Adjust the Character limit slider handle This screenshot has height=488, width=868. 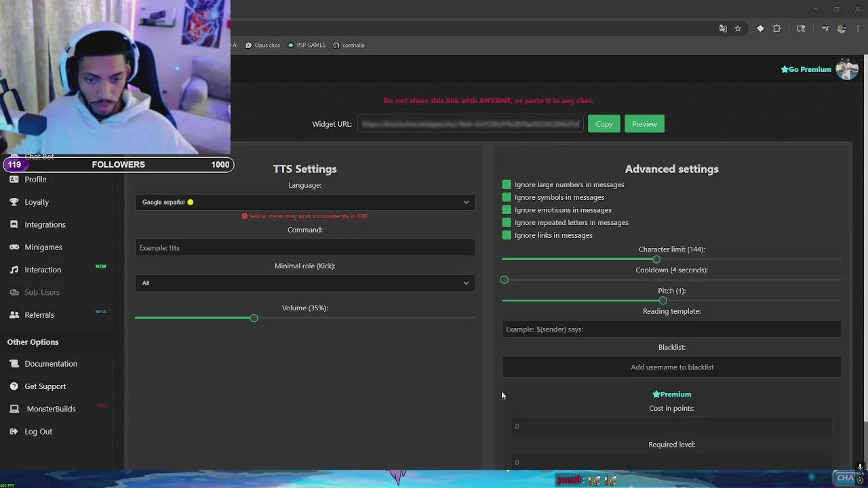(x=656, y=260)
